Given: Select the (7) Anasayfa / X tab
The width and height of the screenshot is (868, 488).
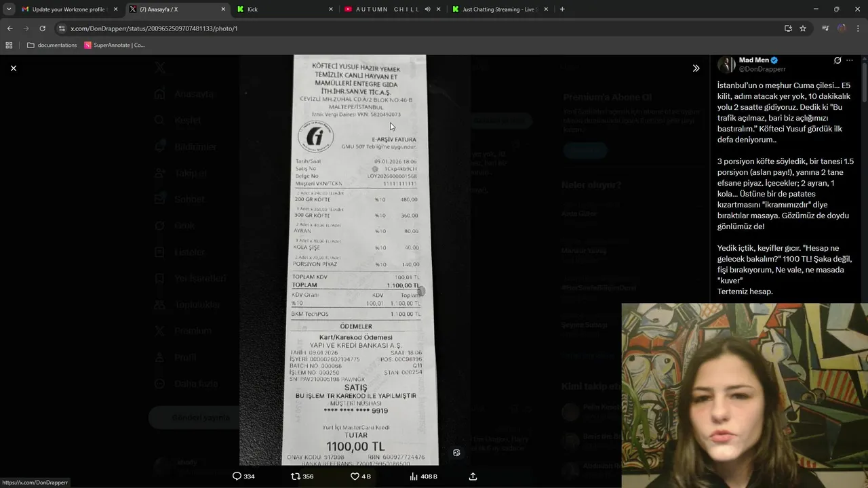Looking at the screenshot, I should pos(178,9).
